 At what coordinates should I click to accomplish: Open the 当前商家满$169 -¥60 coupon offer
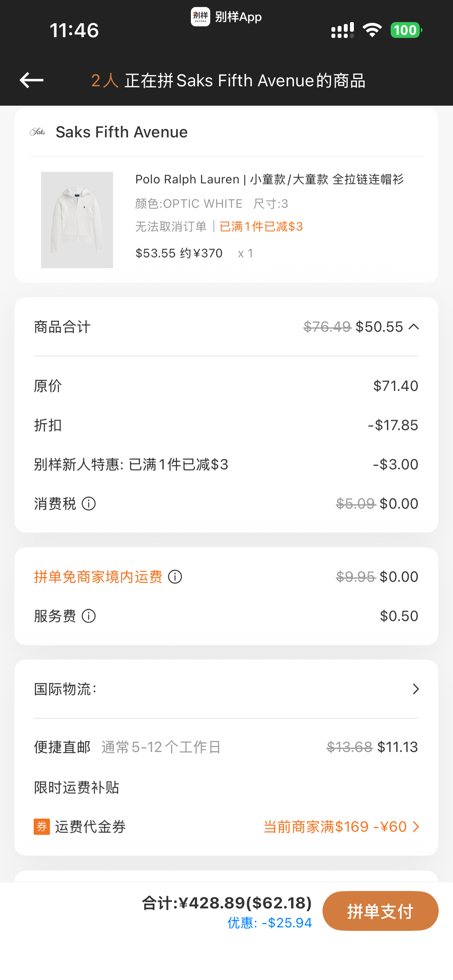pos(335,827)
